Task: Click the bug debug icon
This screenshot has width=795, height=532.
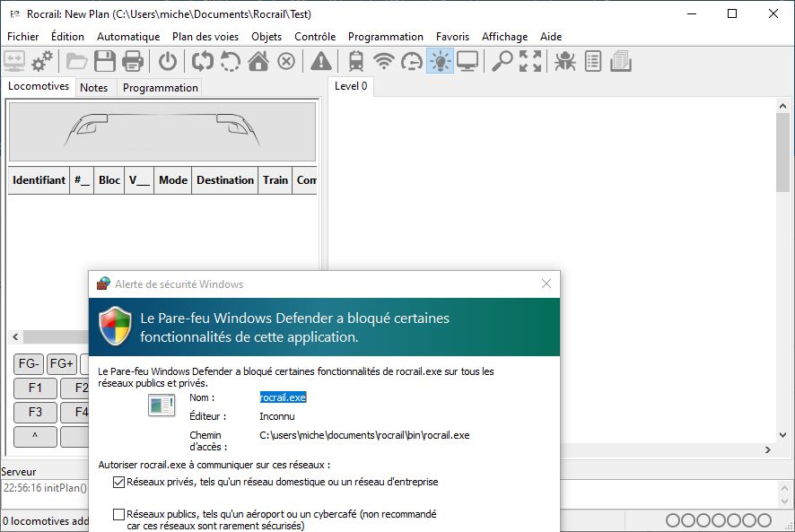Action: point(564,61)
